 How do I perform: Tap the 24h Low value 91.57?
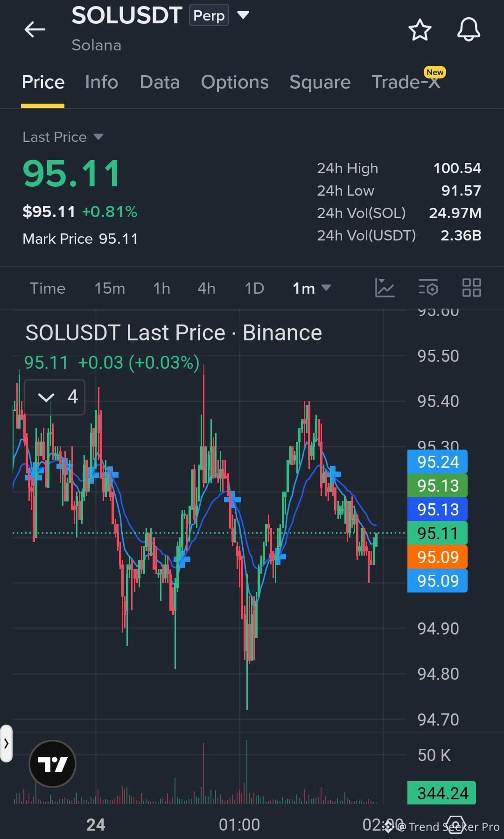[461, 190]
